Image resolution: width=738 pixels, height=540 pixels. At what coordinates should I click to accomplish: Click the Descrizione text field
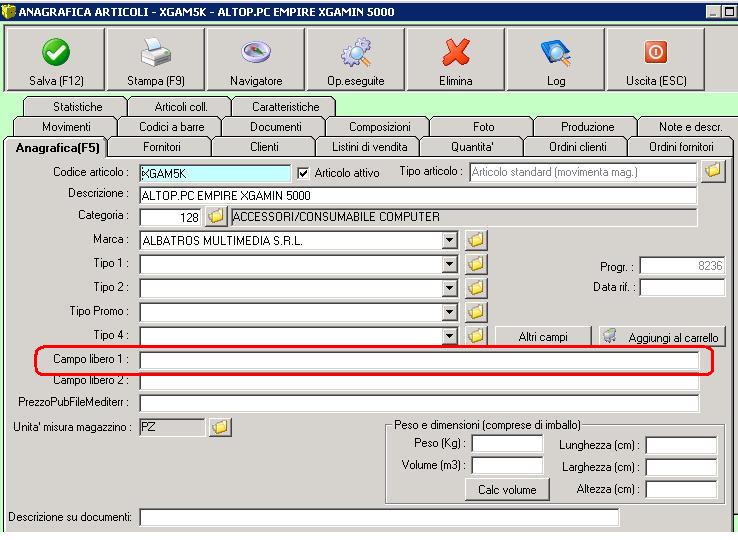(418, 195)
